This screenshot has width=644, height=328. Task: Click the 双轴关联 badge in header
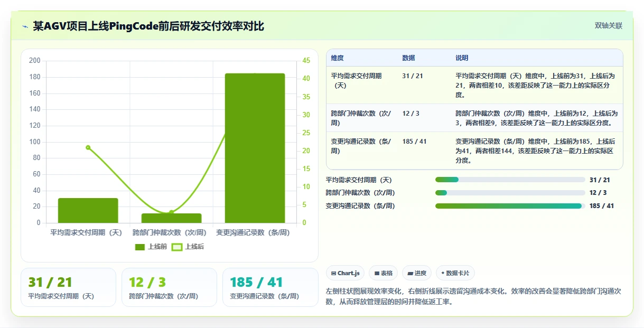coord(609,25)
